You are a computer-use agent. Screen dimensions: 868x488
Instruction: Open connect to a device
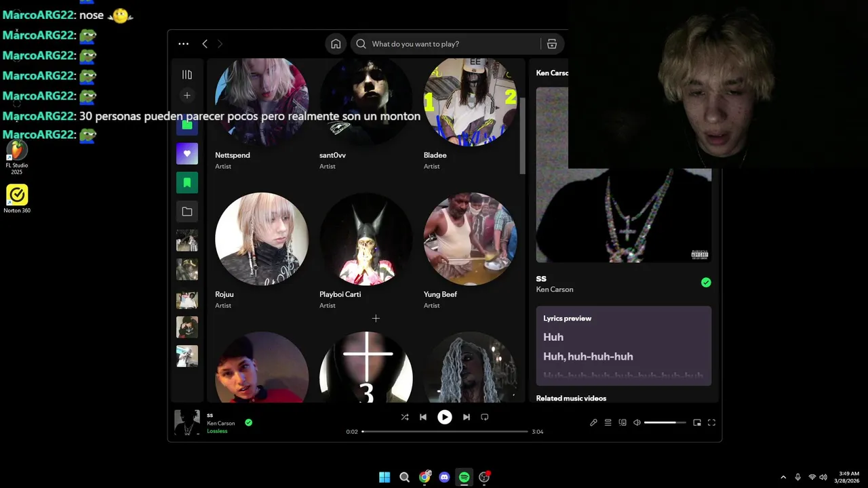coord(623,422)
